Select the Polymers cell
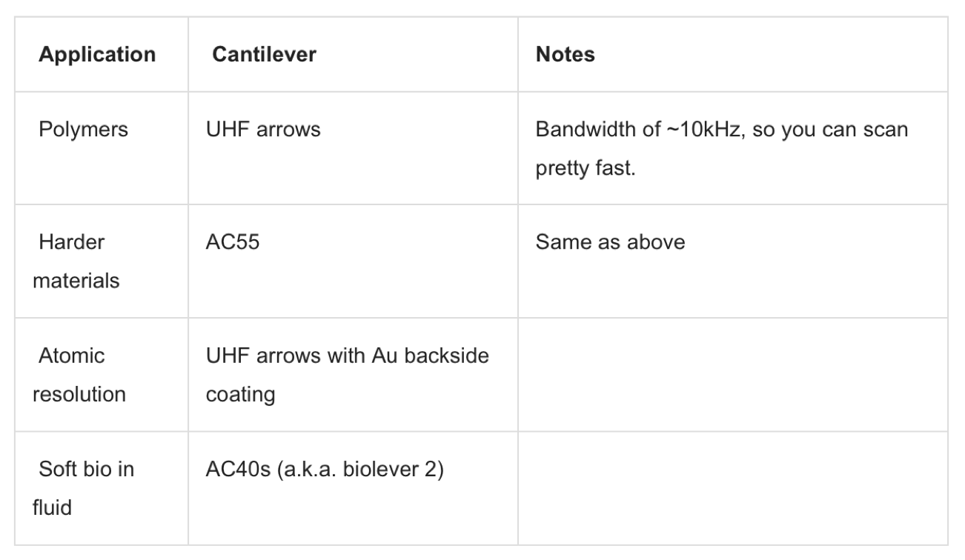965x560 pixels. [x=102, y=148]
